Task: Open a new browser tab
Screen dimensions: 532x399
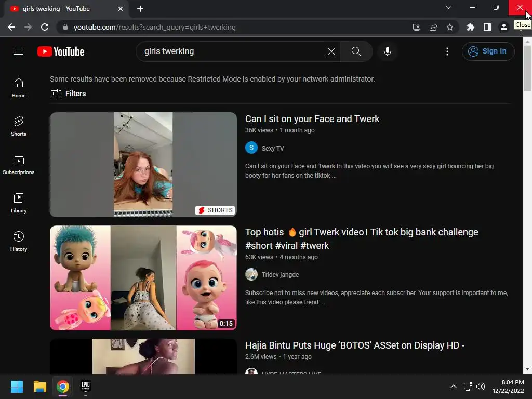Action: click(140, 9)
